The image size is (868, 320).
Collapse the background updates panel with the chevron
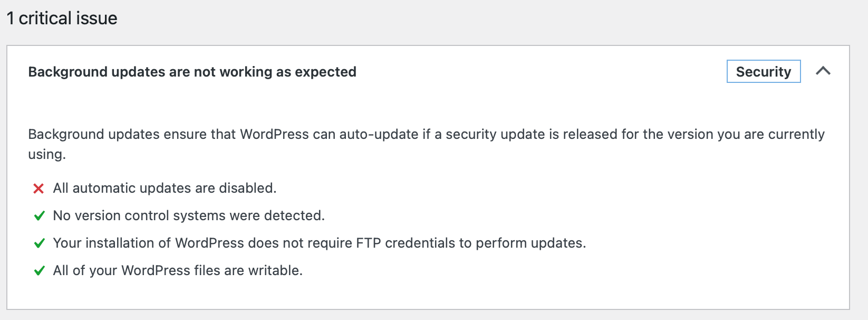click(823, 71)
